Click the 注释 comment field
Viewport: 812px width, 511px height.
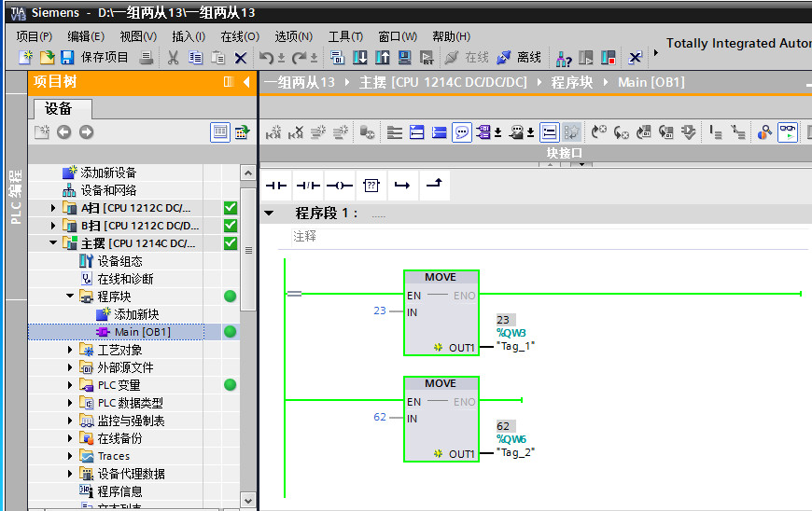tap(550, 237)
